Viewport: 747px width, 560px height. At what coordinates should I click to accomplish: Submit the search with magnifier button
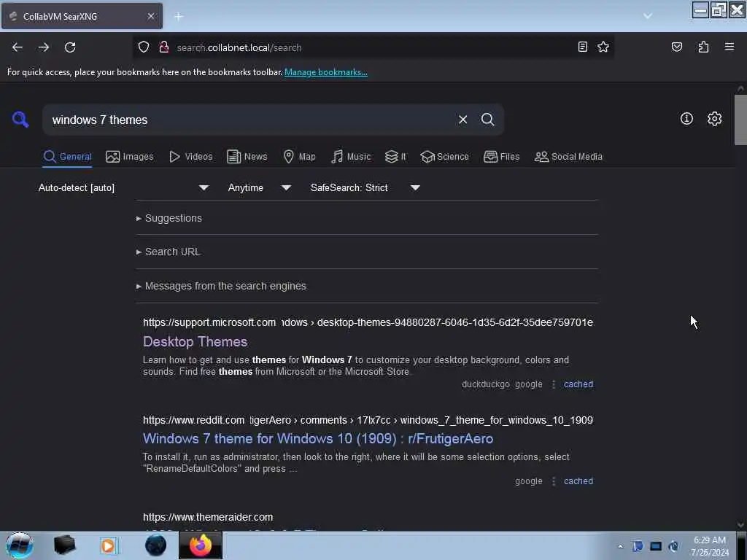(487, 120)
